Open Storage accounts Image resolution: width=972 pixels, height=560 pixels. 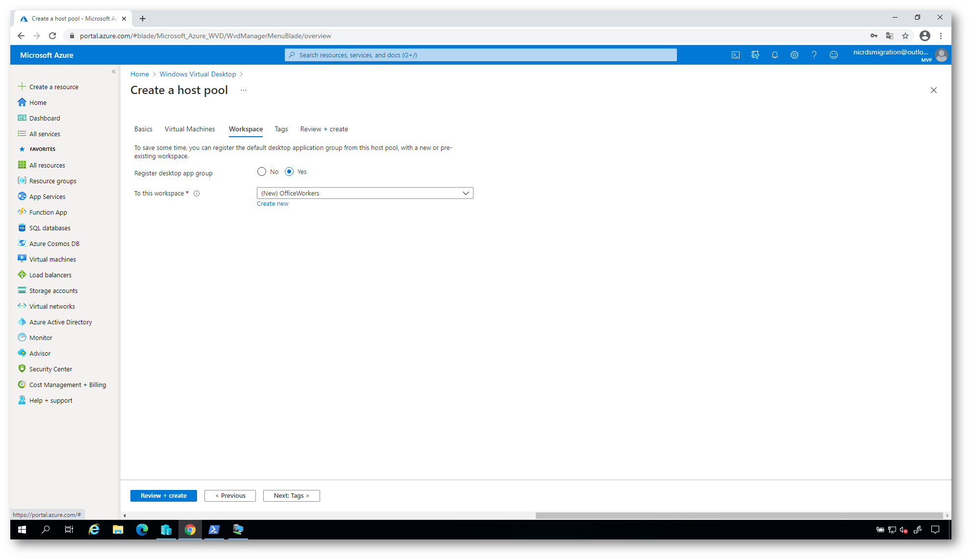point(48,291)
